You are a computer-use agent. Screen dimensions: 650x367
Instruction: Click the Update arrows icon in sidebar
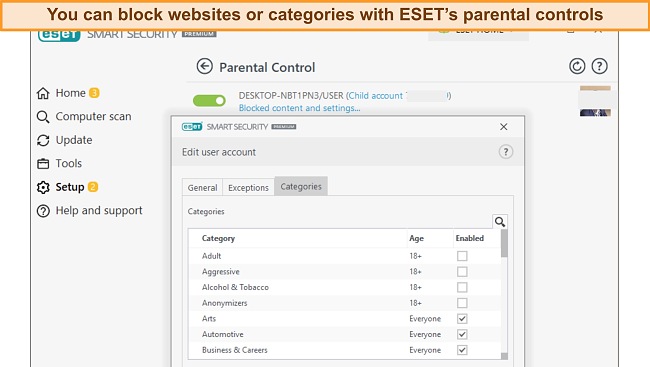43,141
